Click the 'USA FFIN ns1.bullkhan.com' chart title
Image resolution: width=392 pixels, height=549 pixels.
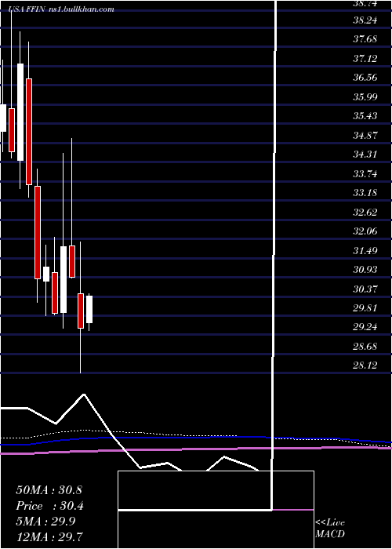tap(62, 9)
